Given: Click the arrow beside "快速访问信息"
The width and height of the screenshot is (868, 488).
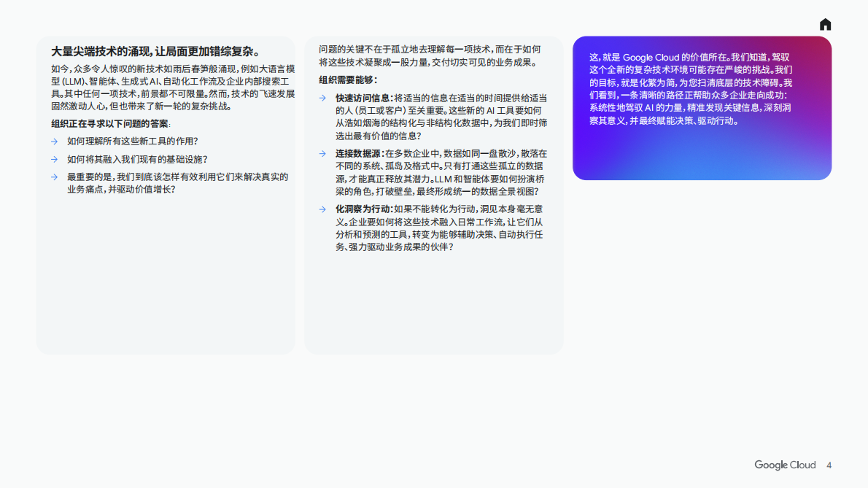Looking at the screenshot, I should [322, 97].
